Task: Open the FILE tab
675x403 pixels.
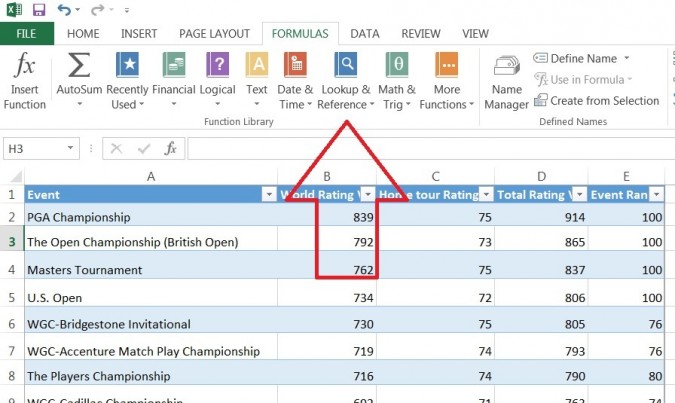Action: click(27, 34)
